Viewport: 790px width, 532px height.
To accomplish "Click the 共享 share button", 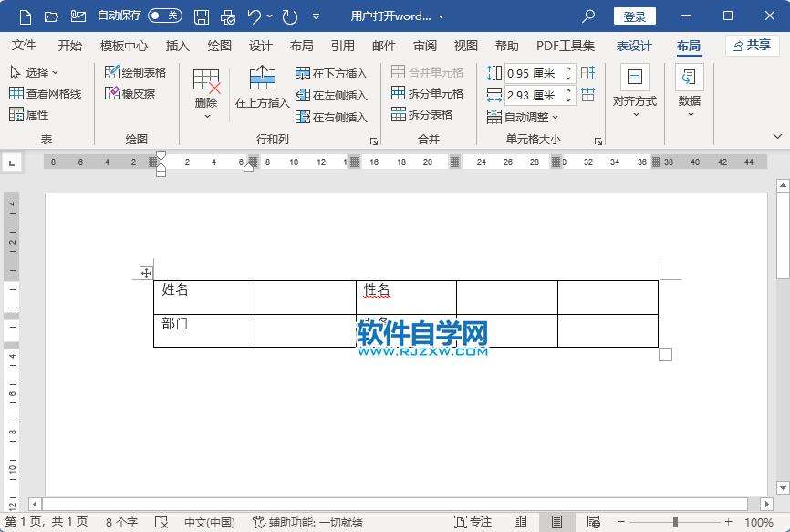I will coord(752,46).
